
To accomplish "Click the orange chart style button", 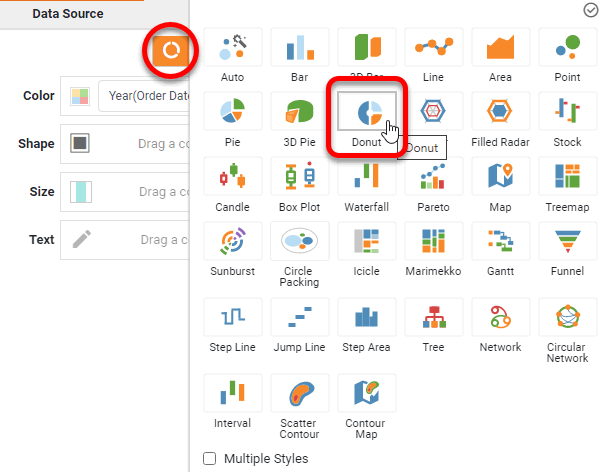I will 171,50.
